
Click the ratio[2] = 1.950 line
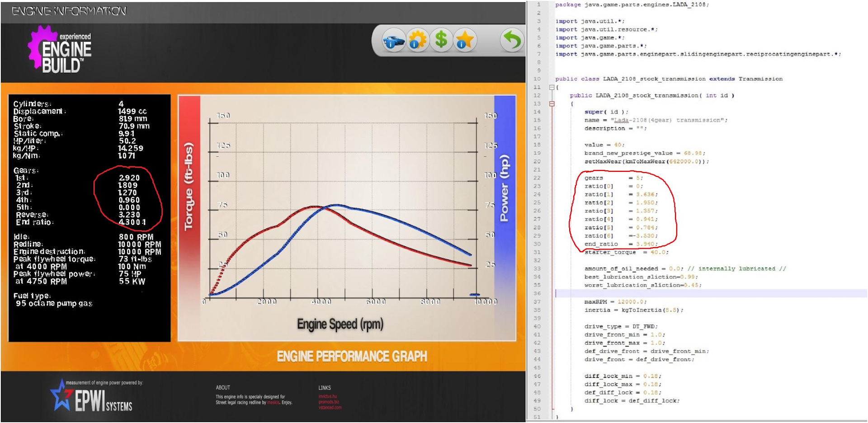coord(621,202)
